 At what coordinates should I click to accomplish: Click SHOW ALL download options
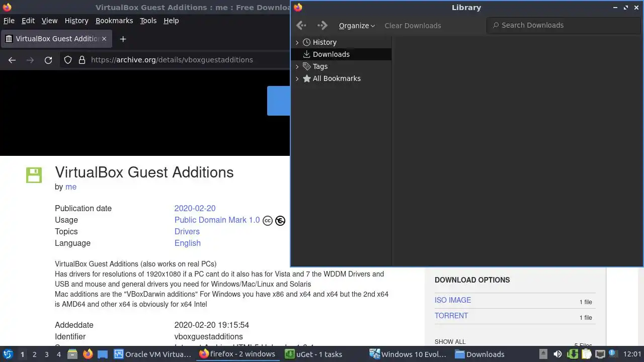450,342
